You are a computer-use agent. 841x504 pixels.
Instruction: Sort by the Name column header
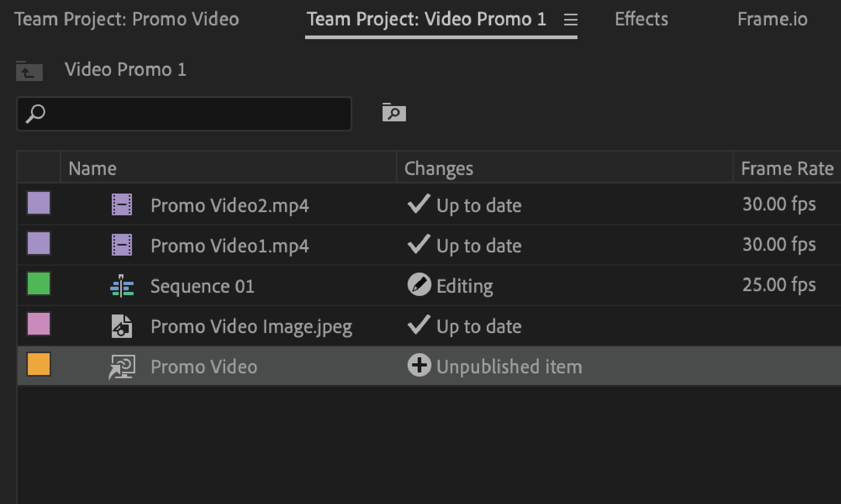pyautogui.click(x=92, y=169)
